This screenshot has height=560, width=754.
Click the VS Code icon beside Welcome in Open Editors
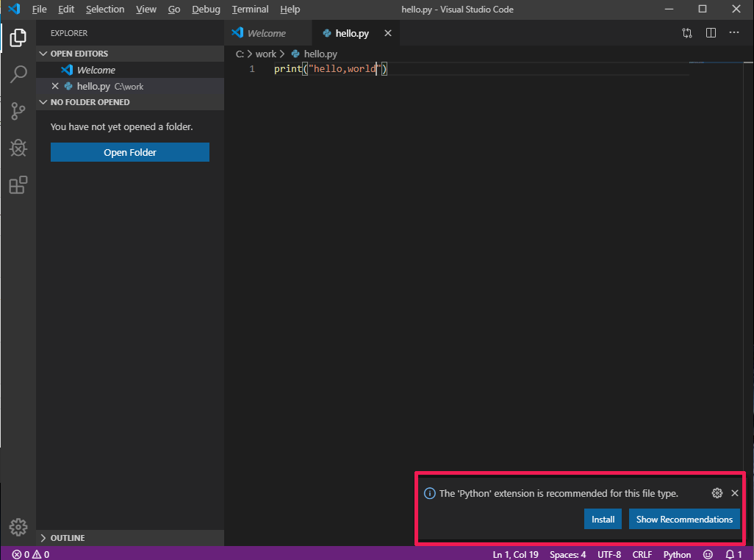pyautogui.click(x=67, y=70)
